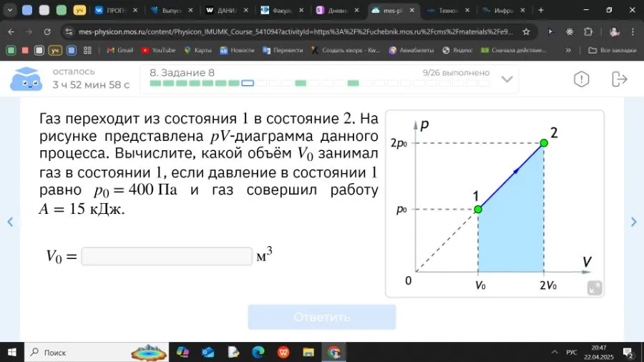Go to next task arrow

tap(634, 222)
